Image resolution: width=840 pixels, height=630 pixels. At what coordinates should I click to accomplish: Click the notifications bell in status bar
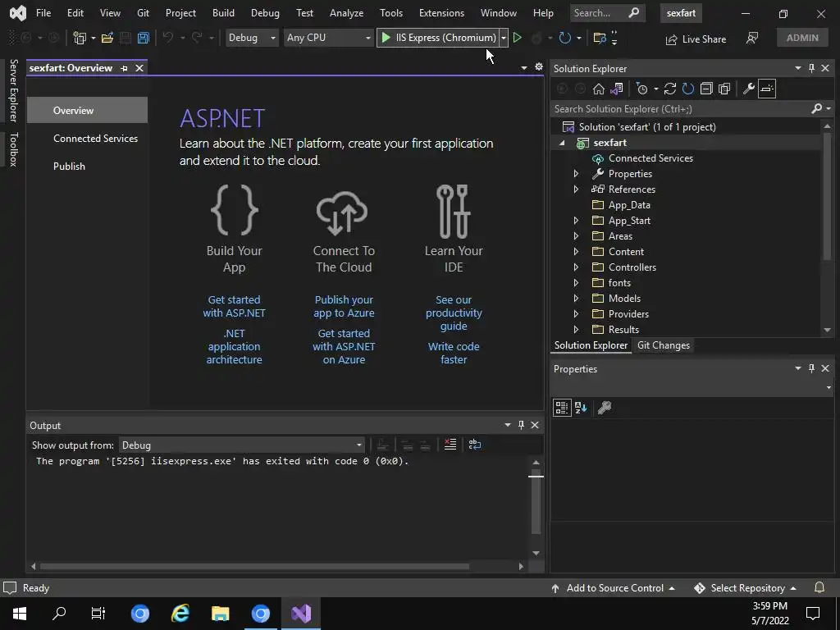819,587
